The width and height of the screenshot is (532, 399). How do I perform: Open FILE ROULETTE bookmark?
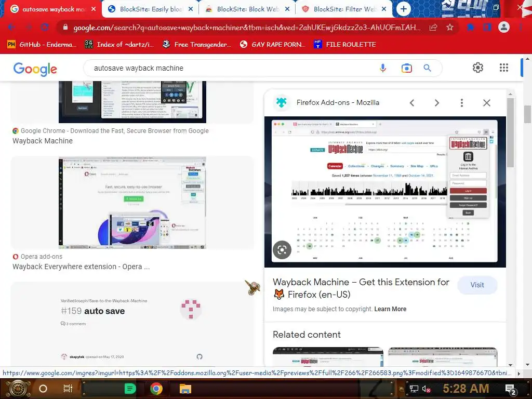[345, 45]
